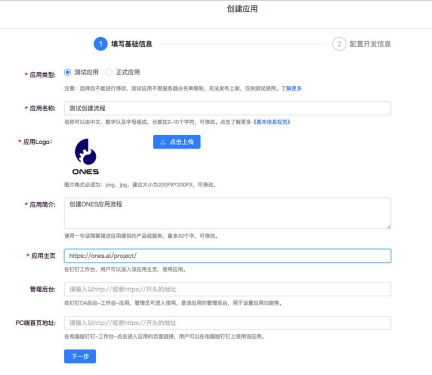This screenshot has height=375, width=432.
Task: Click the image format hint text
Action: 140,185
